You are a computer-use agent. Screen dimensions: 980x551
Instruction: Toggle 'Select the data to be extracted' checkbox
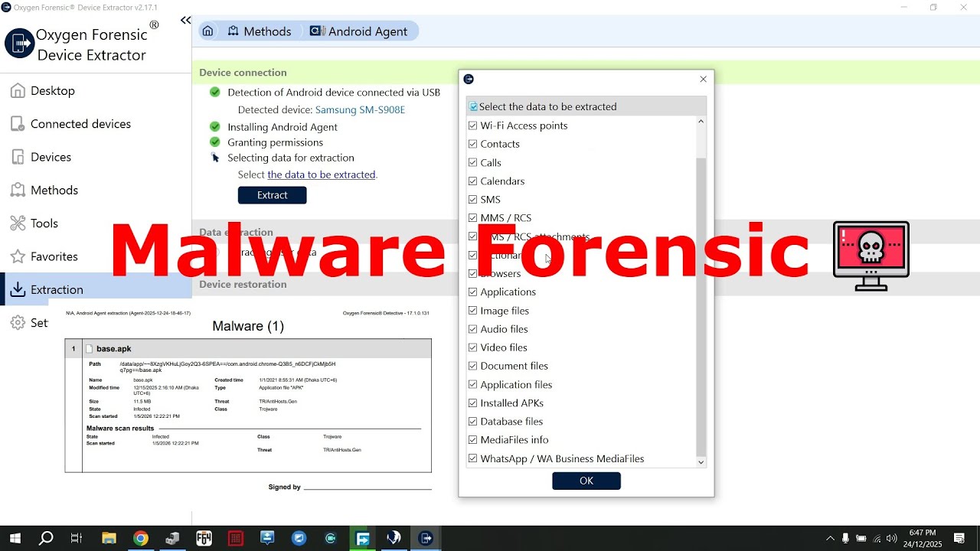(473, 106)
